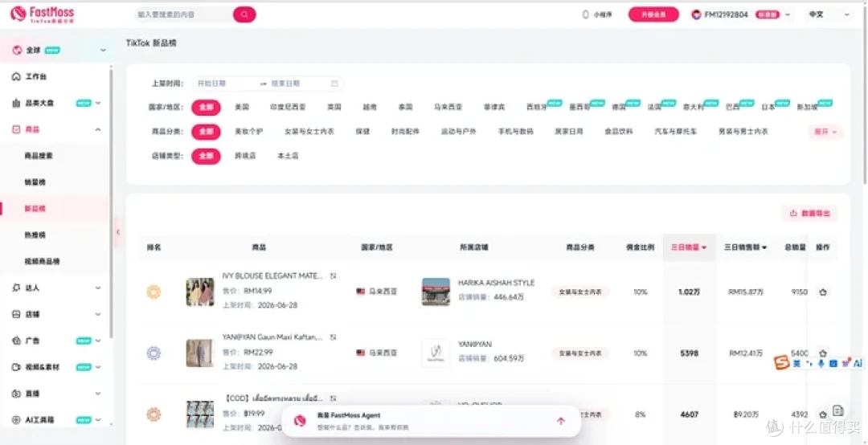Open 新品榜 in sidebar
Screen dimensions: 868x445
pyautogui.click(x=35, y=209)
